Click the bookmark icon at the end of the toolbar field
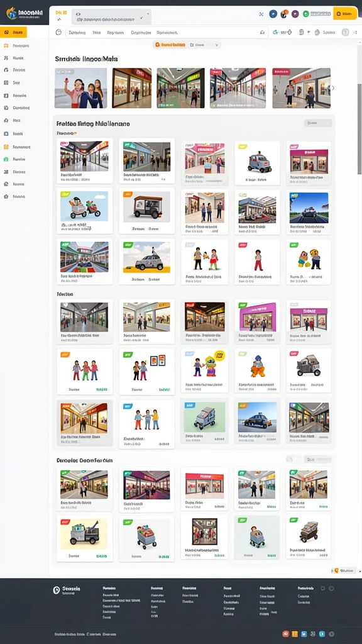The image size is (362, 644). pyautogui.click(x=262, y=33)
